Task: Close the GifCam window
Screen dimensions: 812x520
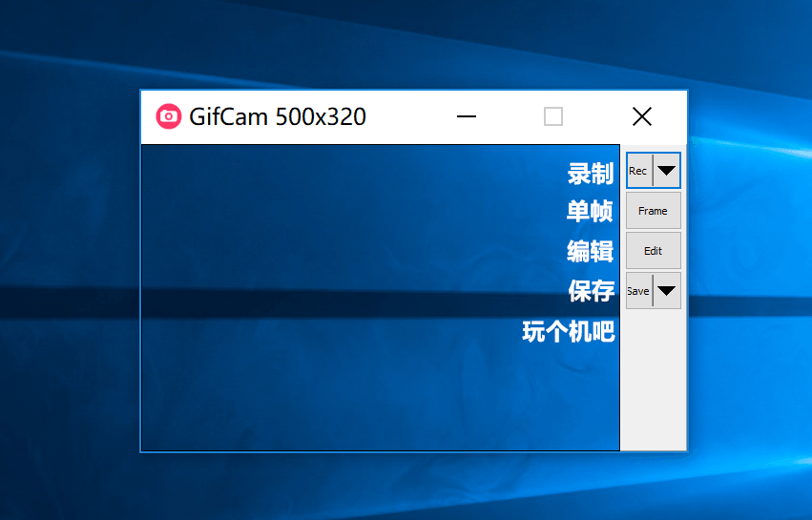Action: click(x=642, y=116)
